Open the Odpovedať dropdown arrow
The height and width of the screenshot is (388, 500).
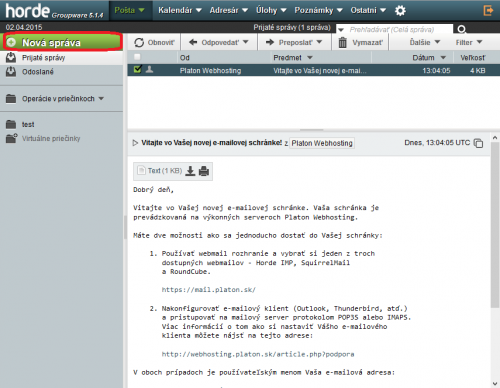point(246,42)
